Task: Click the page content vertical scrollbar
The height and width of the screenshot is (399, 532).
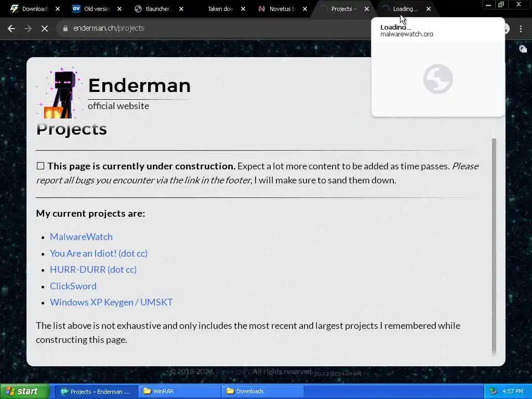Action: coord(494,246)
